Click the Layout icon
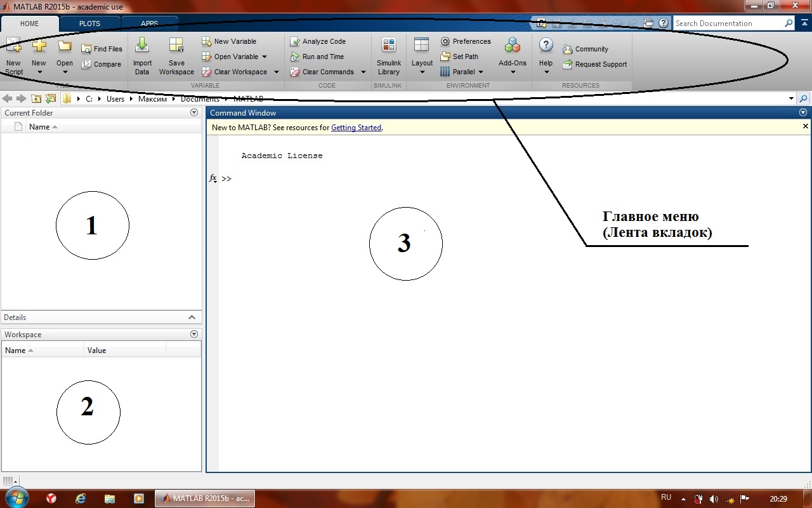The image size is (812, 508). pos(422,46)
